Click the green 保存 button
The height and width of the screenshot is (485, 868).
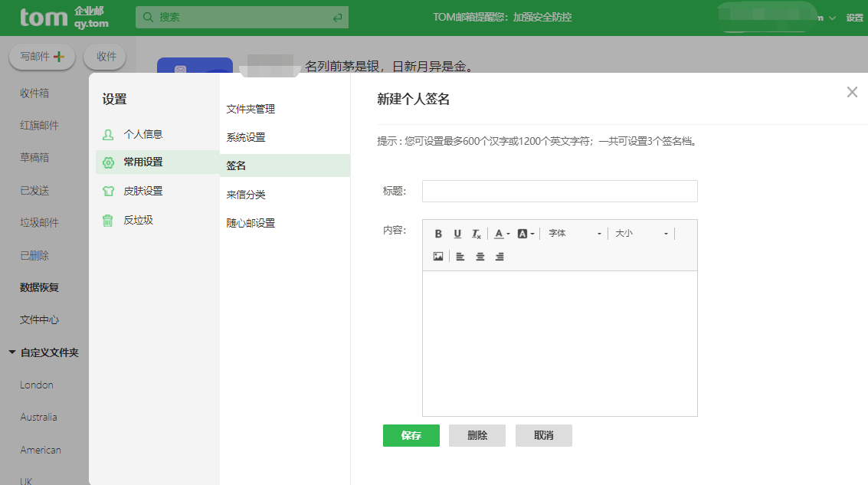(411, 436)
